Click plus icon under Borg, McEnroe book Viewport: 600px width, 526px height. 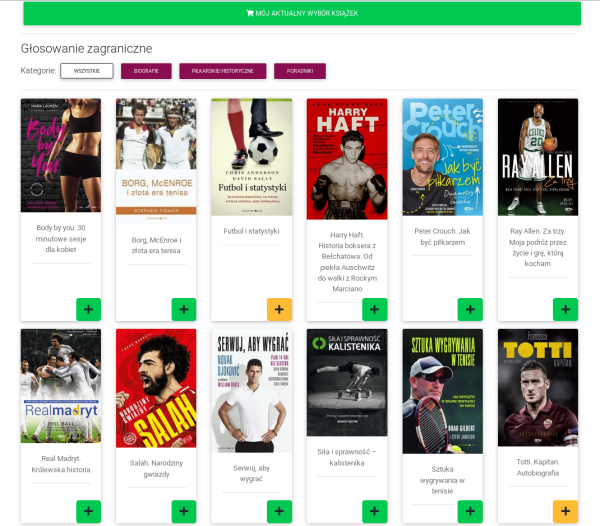[184, 309]
